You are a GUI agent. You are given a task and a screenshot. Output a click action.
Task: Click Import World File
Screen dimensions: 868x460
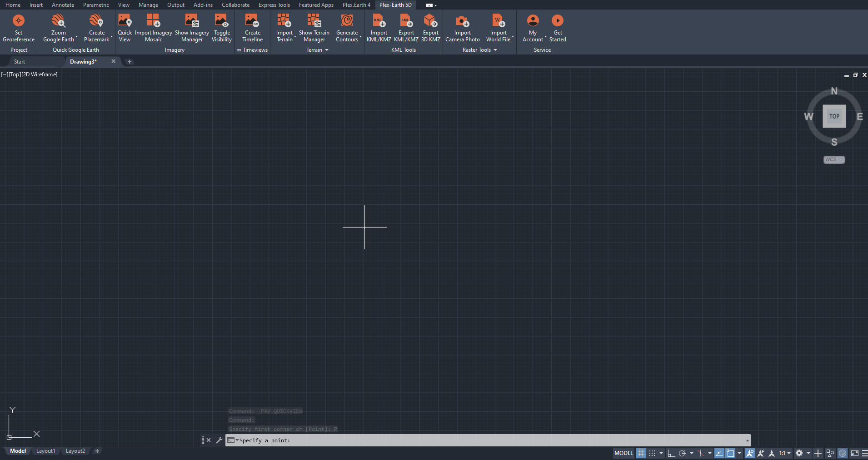click(x=499, y=28)
